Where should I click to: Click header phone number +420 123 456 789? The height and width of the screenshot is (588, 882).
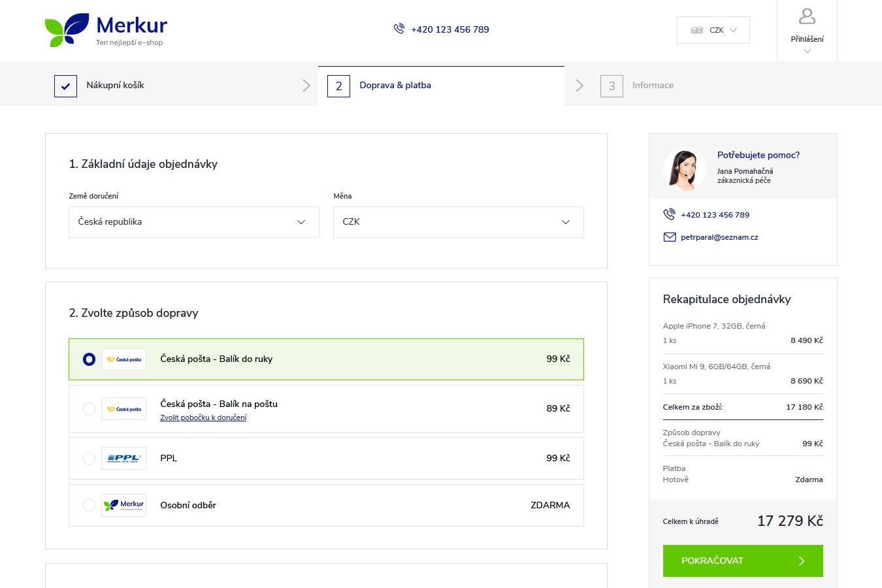450,29
